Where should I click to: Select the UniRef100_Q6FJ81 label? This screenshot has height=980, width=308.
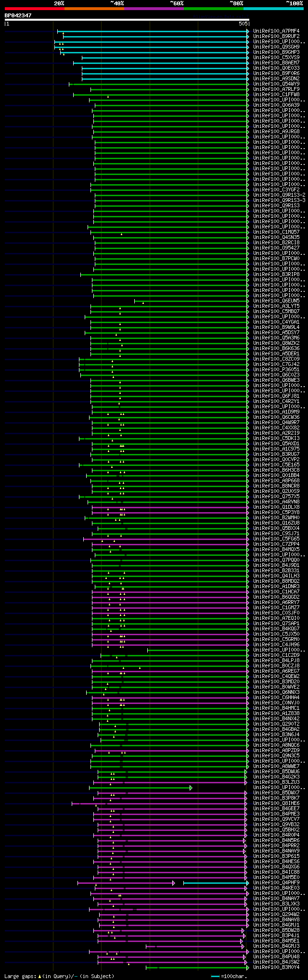pyautogui.click(x=276, y=396)
